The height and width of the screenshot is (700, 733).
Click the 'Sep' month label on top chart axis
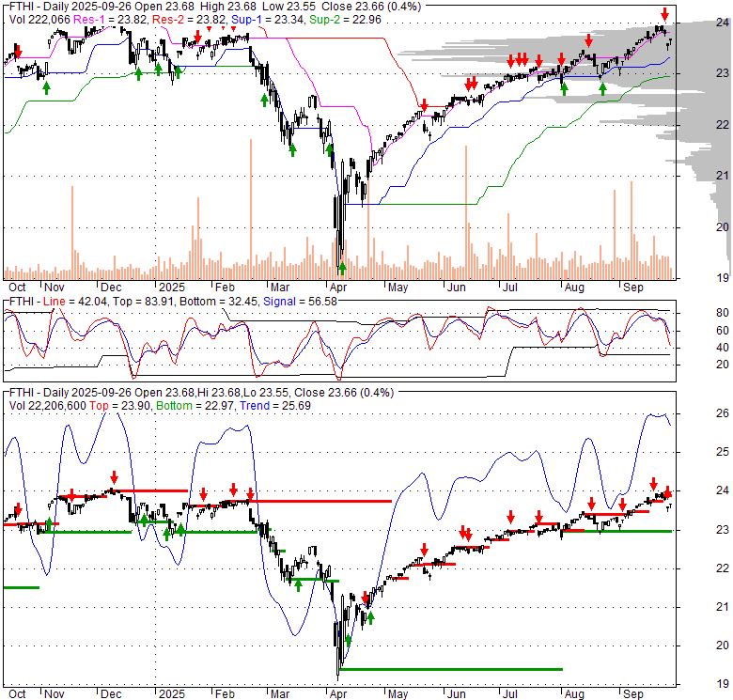coord(633,288)
